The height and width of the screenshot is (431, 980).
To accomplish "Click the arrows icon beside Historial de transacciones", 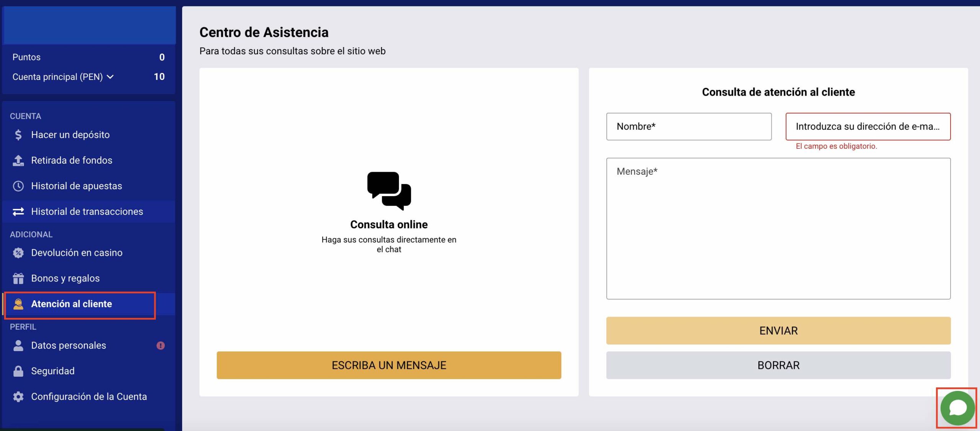I will click(18, 211).
